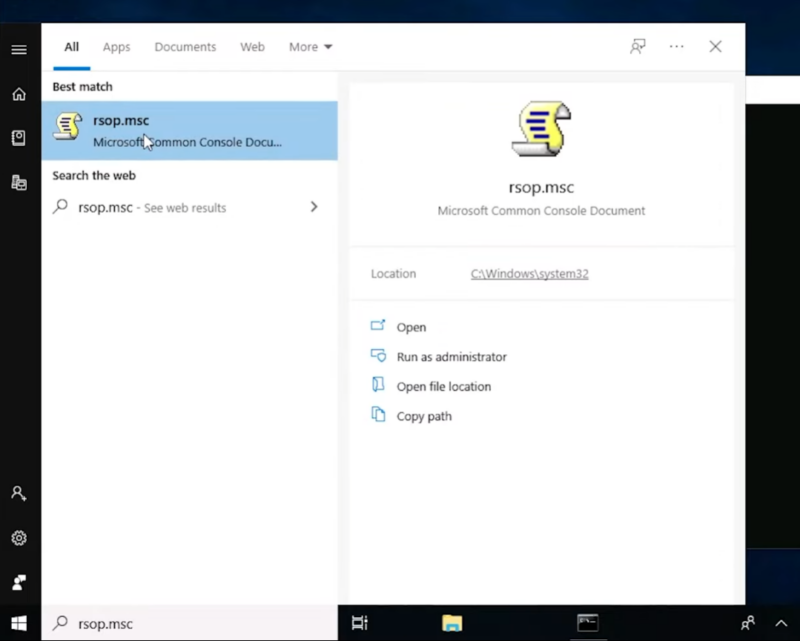Click Run as administrator

coord(451,357)
